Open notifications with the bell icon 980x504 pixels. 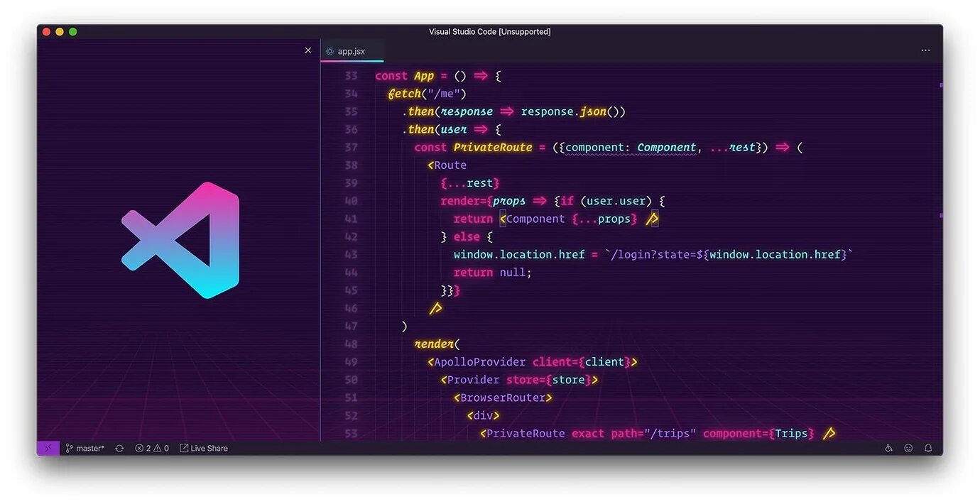point(928,448)
